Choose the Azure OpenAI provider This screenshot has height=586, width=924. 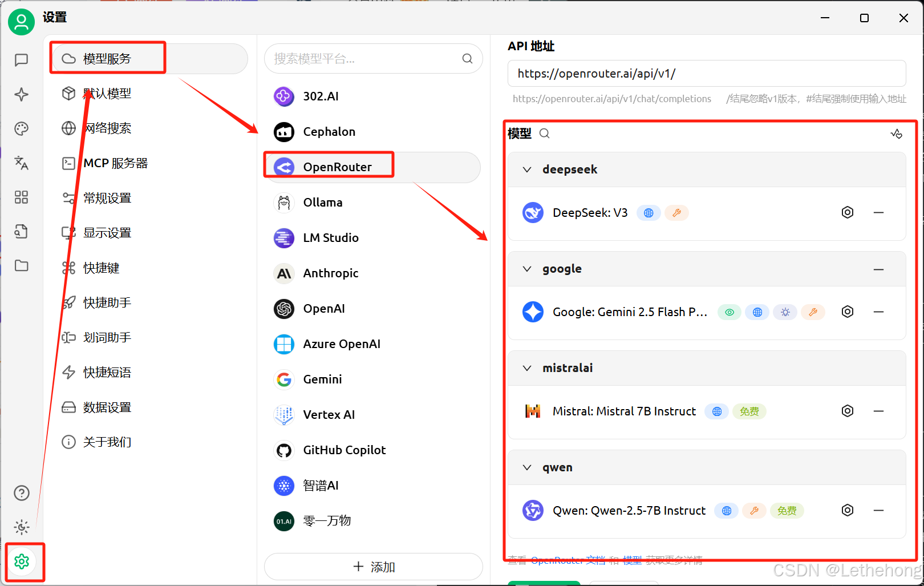pyautogui.click(x=374, y=344)
